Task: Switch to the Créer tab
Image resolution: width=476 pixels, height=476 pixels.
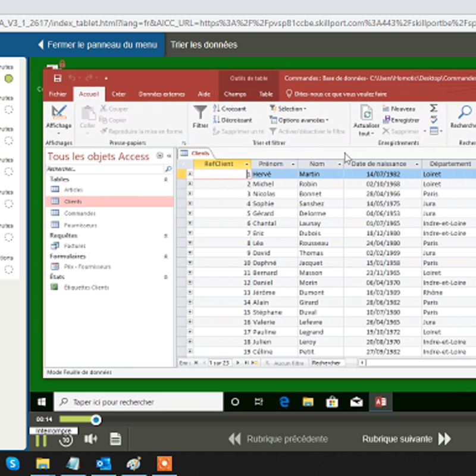Action: (x=118, y=94)
